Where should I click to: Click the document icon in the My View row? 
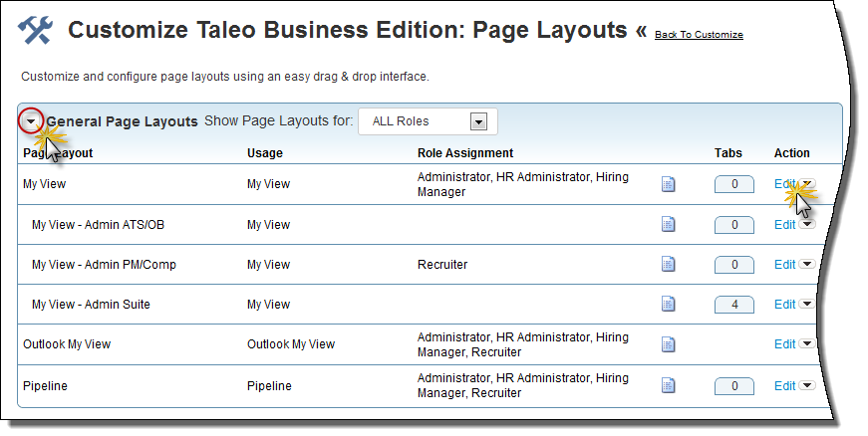668,184
